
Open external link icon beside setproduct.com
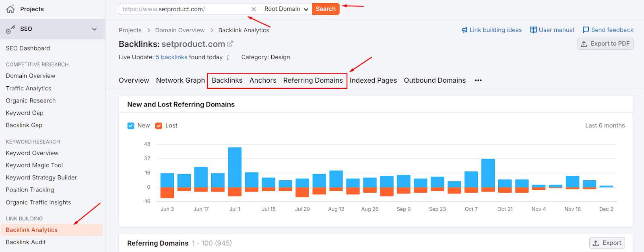click(230, 44)
